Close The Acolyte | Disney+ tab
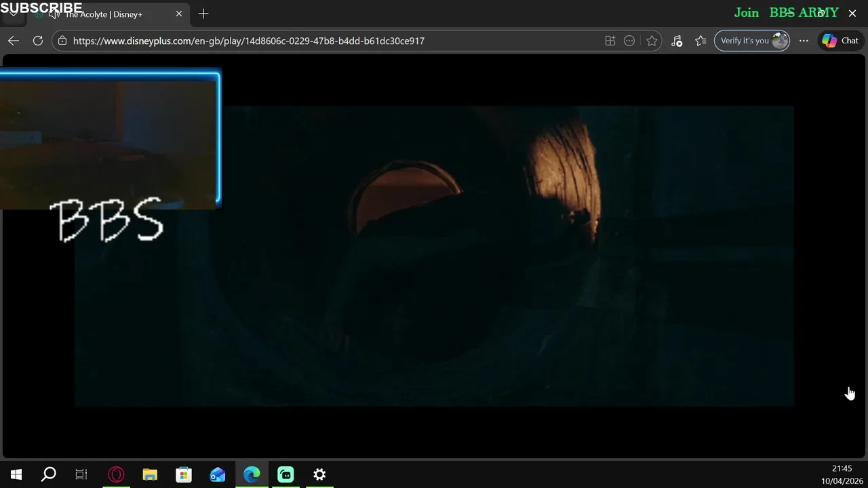The width and height of the screenshot is (868, 488). [179, 14]
